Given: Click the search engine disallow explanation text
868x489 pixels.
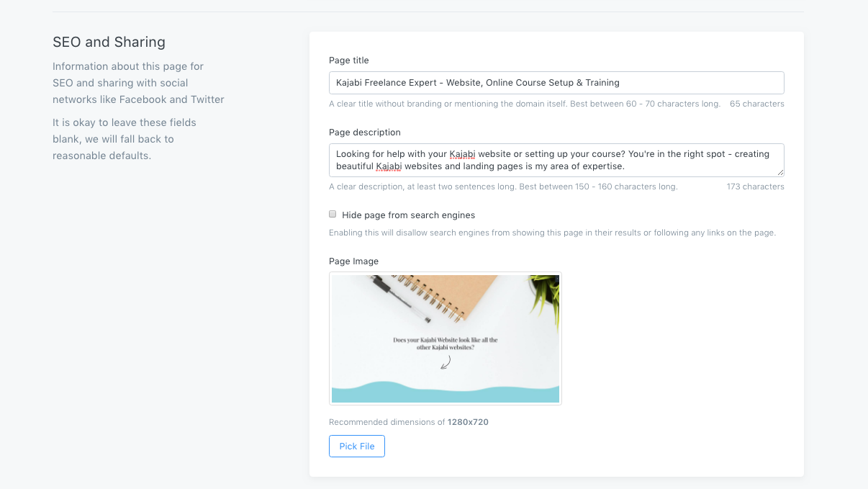Looking at the screenshot, I should [x=552, y=233].
